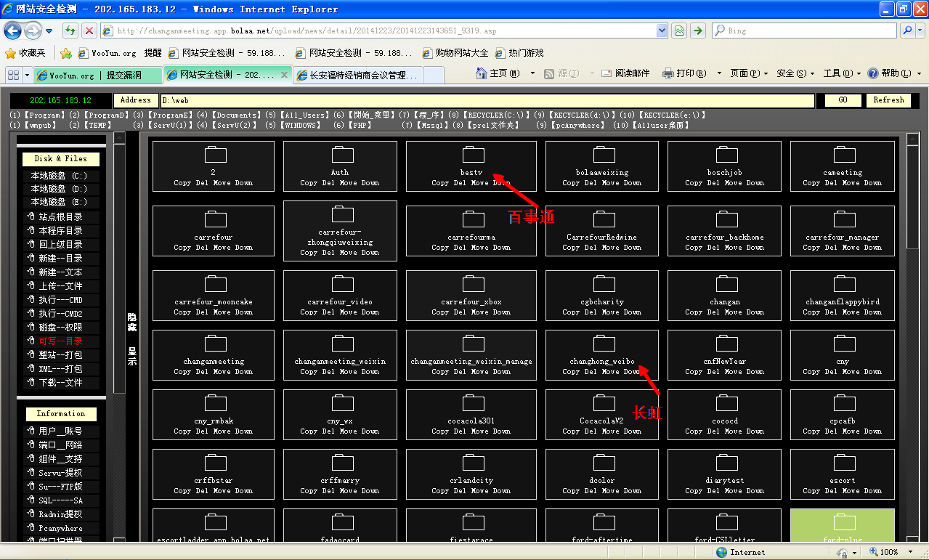Viewport: 929px width, 560px height.
Task: Open 热门游戏 favorites bar link
Action: tap(519, 53)
